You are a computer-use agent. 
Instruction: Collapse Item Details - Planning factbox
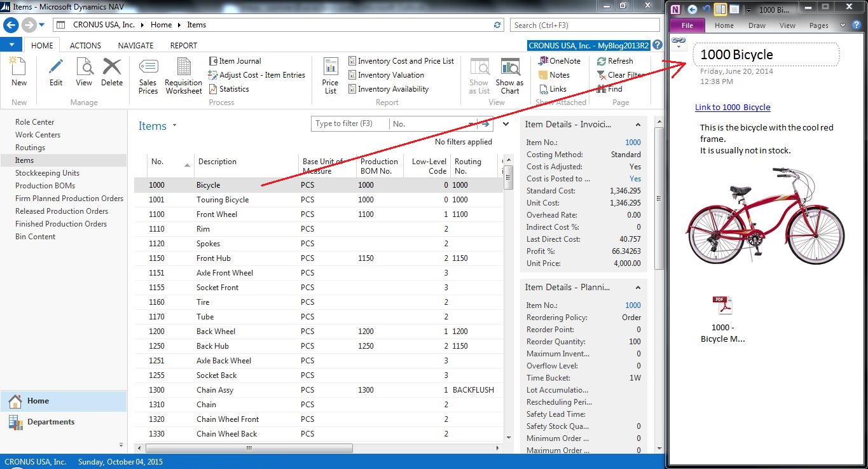click(x=638, y=288)
